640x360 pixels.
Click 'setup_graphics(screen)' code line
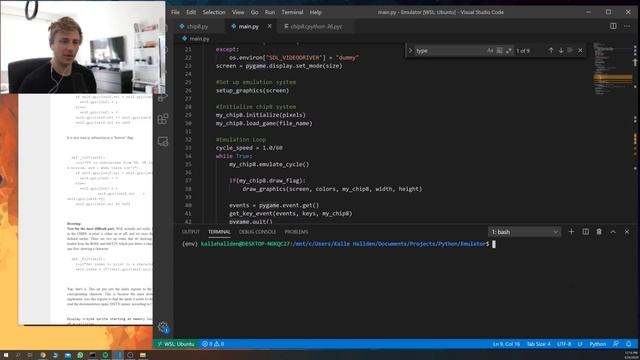[252, 90]
